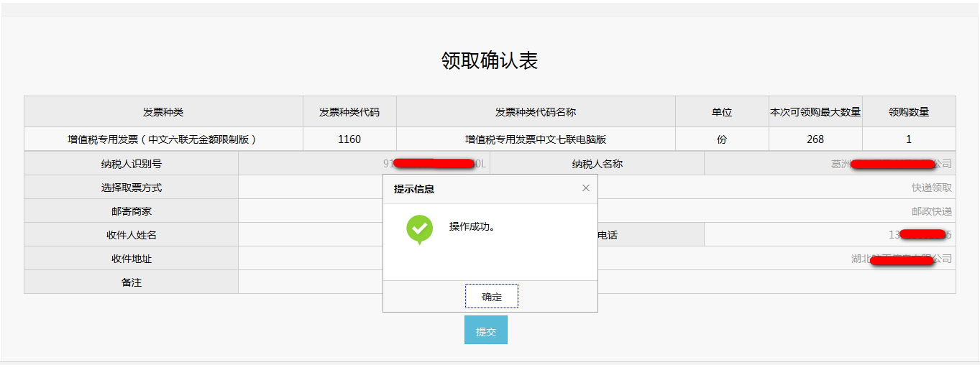Click the 备注 label
980x388 pixels.
tap(132, 282)
